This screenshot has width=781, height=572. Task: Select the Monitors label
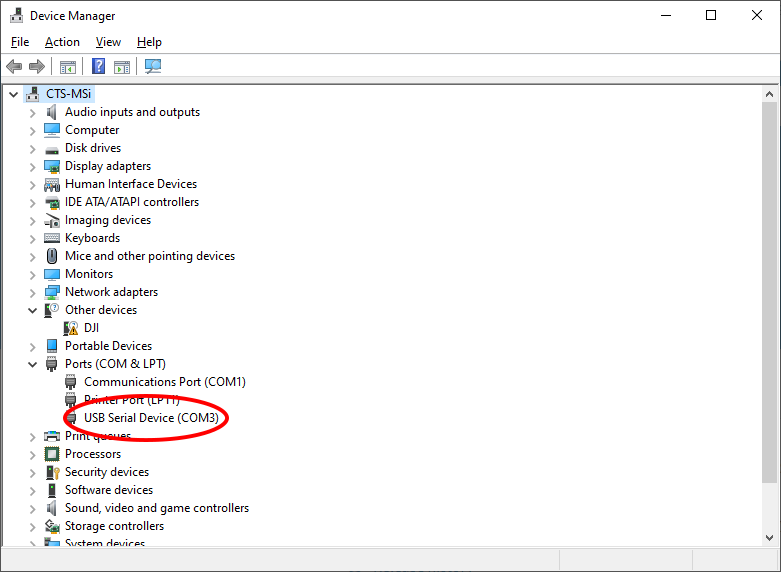pos(89,274)
